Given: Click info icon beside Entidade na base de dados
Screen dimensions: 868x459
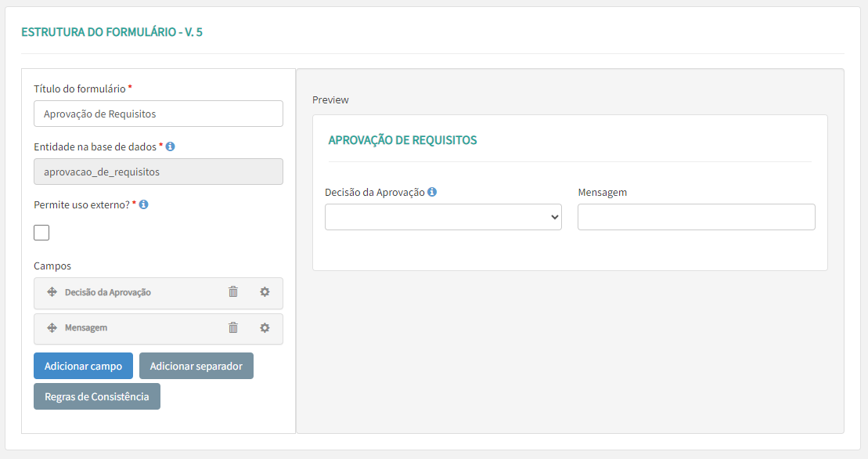Looking at the screenshot, I should 171,146.
